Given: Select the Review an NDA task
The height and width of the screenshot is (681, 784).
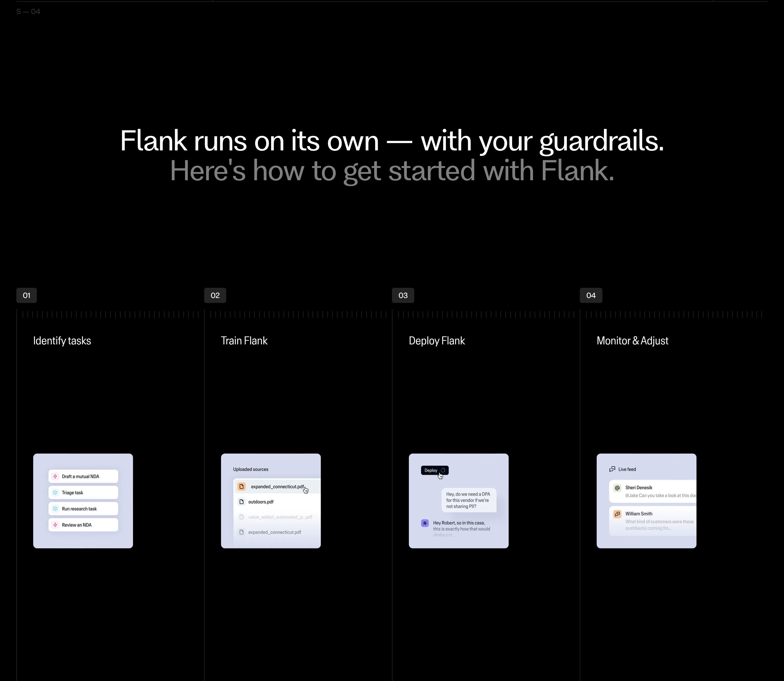Looking at the screenshot, I should [83, 525].
